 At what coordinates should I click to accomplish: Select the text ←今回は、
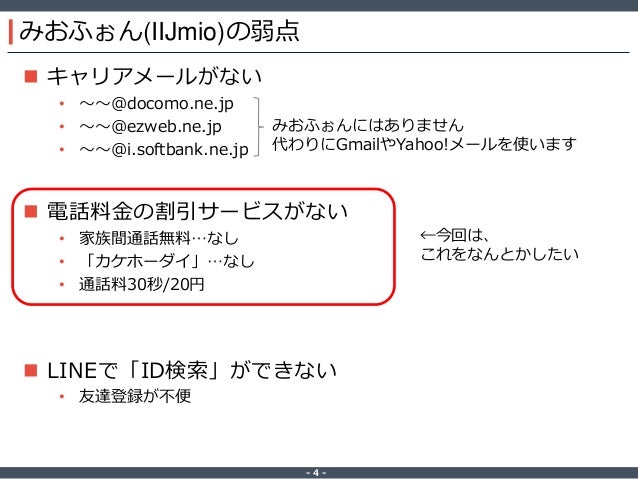[x=454, y=235]
